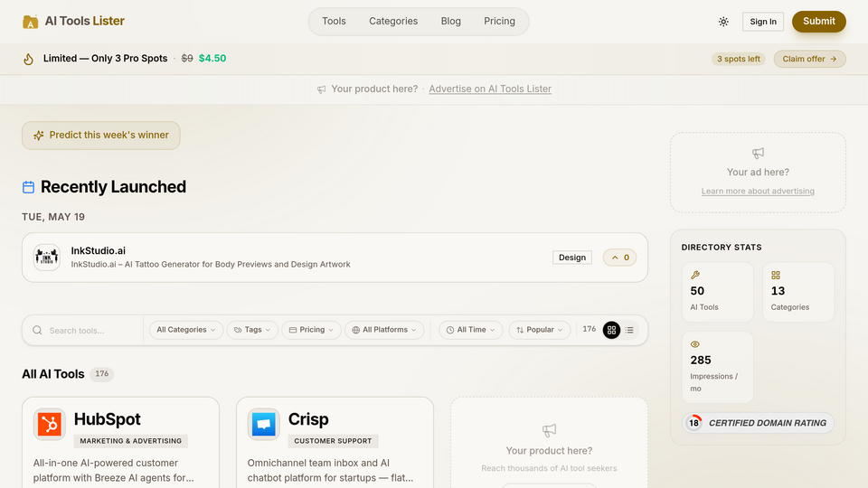The image size is (868, 488).
Task: Click 'Predict this week's winner' button
Action: click(x=100, y=136)
